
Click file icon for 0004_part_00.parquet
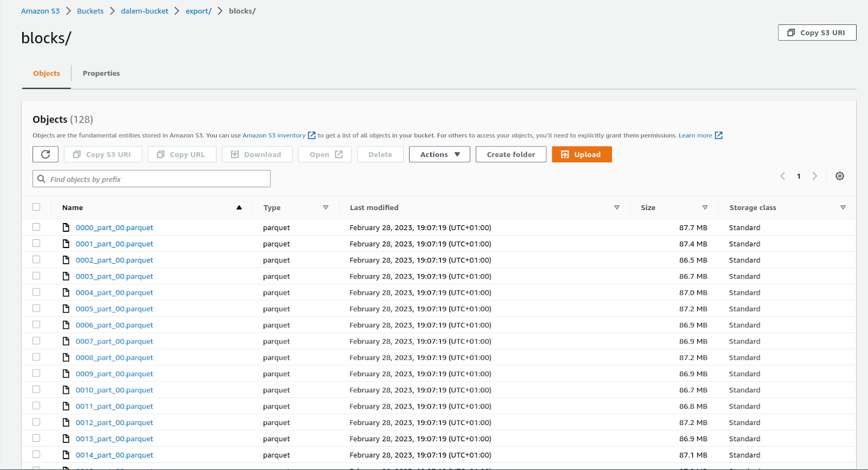[66, 293]
